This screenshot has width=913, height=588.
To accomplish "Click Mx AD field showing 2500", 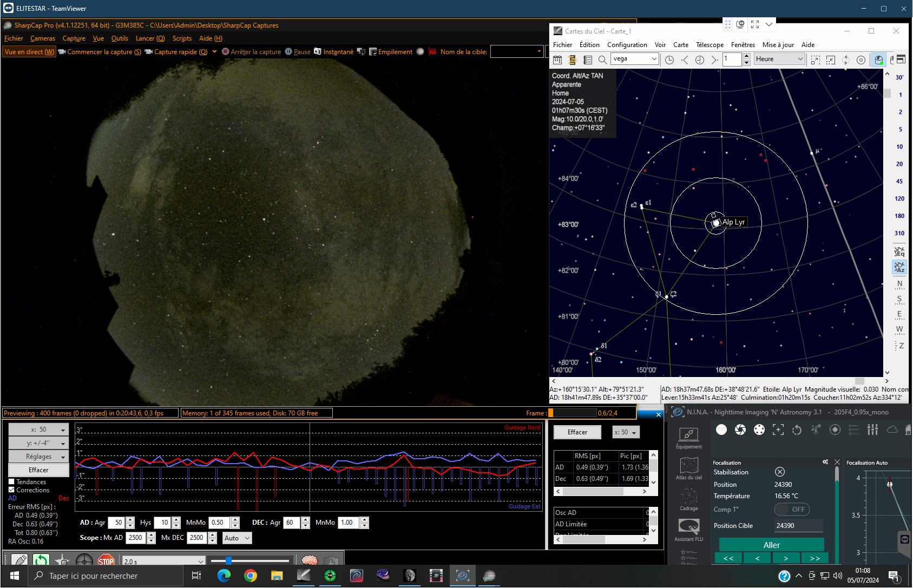I will (x=136, y=538).
